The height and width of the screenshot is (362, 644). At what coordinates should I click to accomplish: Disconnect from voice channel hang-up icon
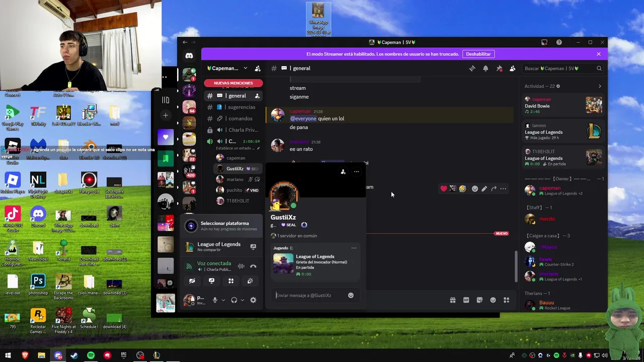coord(253,266)
